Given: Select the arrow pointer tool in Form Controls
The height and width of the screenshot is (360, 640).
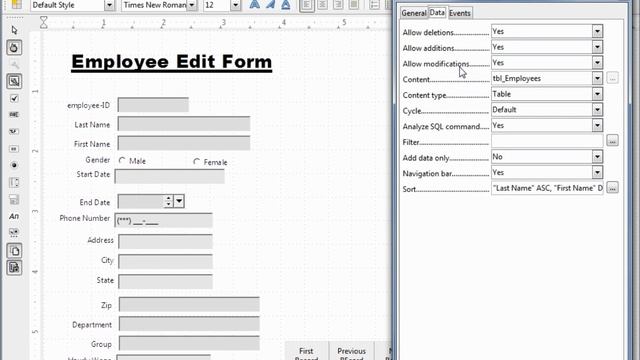Looking at the screenshot, I should [14, 30].
